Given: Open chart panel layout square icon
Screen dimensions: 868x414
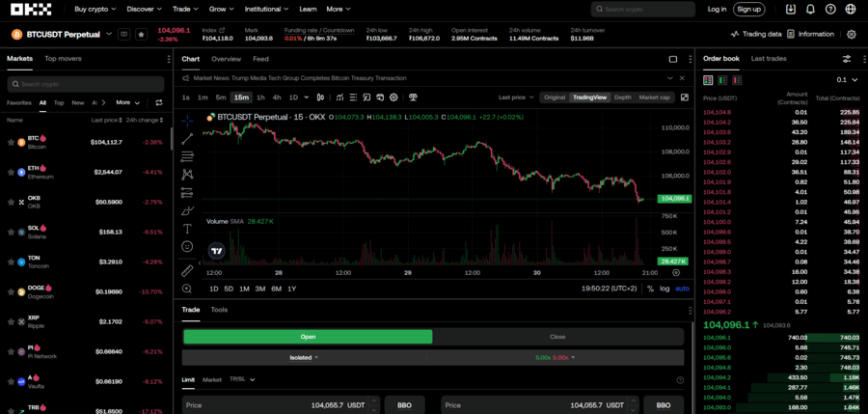Looking at the screenshot, I should tap(673, 59).
